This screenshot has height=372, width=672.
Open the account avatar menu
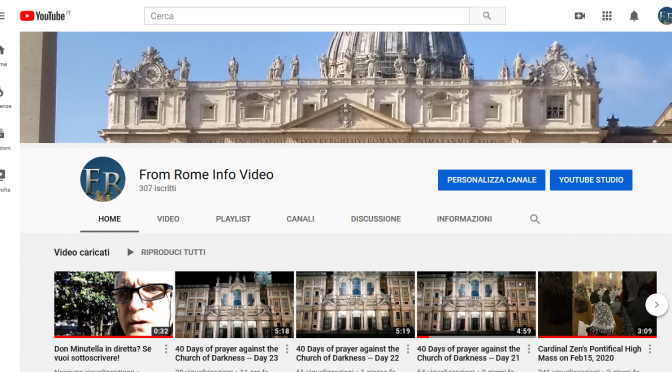click(x=665, y=16)
